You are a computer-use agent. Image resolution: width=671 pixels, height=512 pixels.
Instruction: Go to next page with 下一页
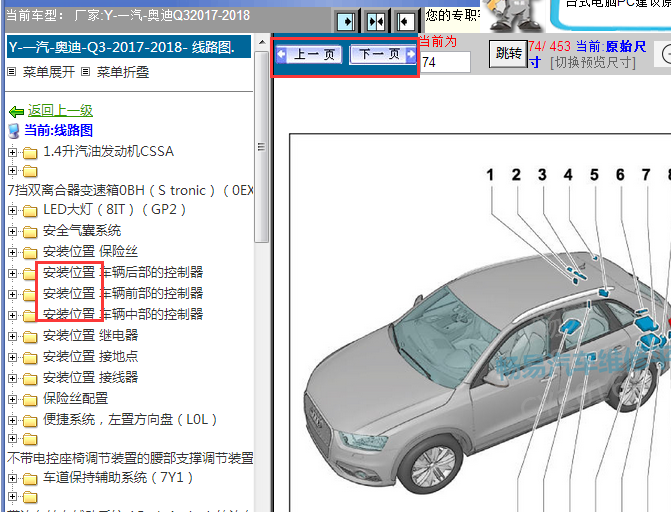383,54
